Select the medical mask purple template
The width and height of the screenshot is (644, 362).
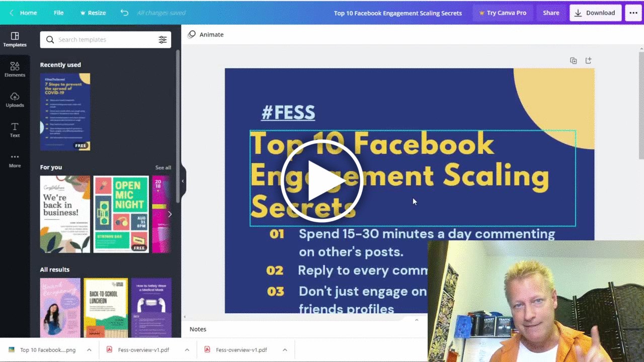(x=151, y=307)
